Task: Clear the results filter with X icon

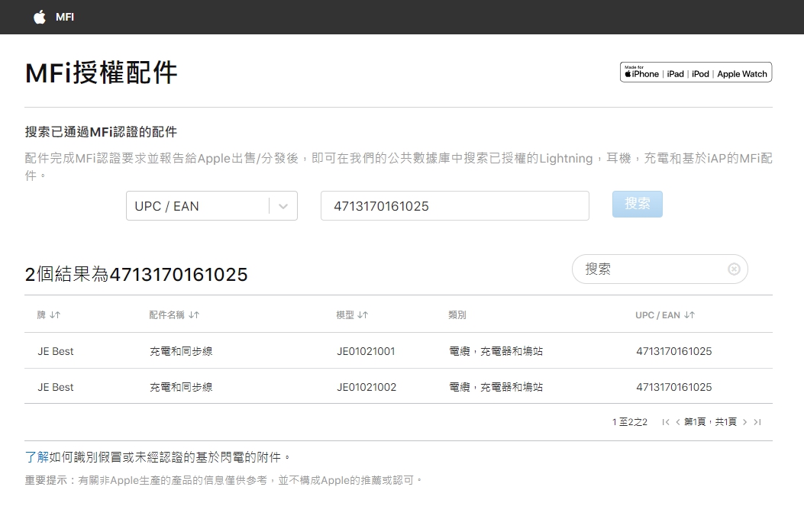Action: [734, 269]
